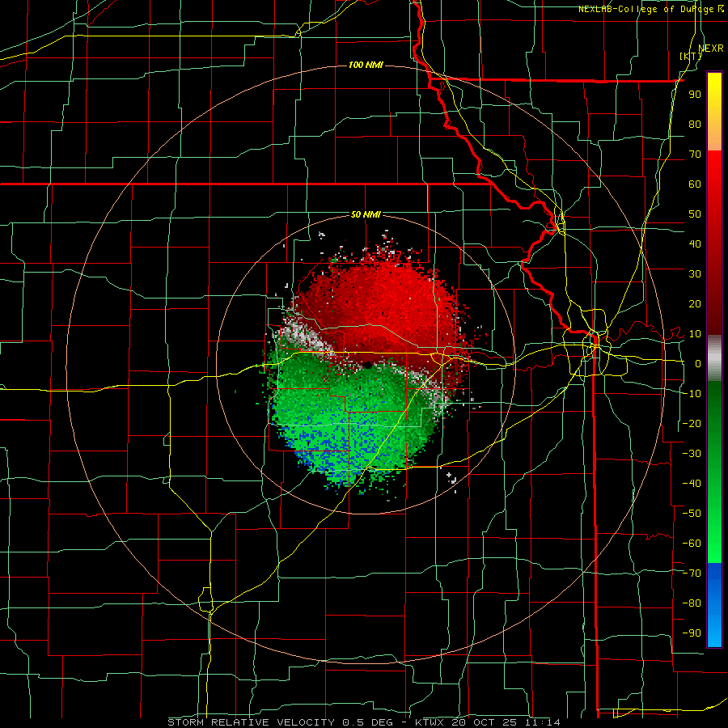Click the 20 value on velocity scale
Viewport: 728px width, 728px height.
(x=695, y=303)
